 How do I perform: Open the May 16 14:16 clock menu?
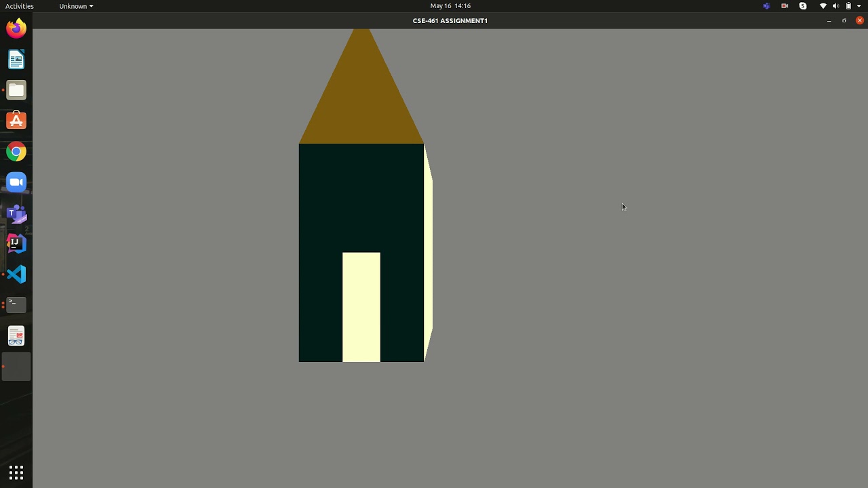[450, 6]
